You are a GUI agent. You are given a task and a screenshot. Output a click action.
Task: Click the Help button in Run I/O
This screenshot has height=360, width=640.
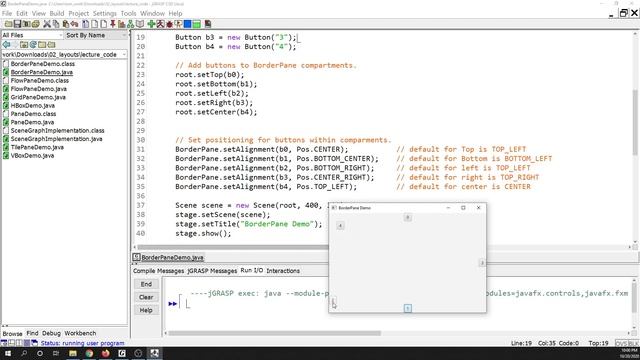click(x=146, y=310)
